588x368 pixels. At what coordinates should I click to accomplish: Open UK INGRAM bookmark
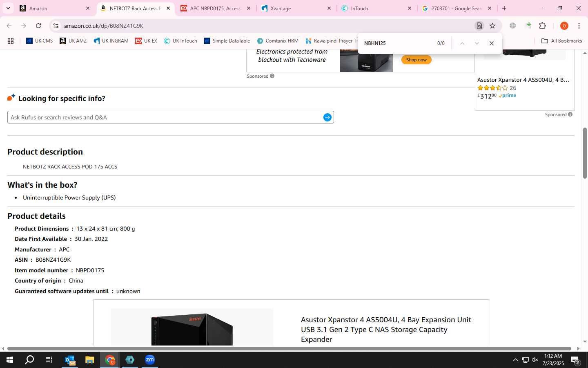point(111,41)
